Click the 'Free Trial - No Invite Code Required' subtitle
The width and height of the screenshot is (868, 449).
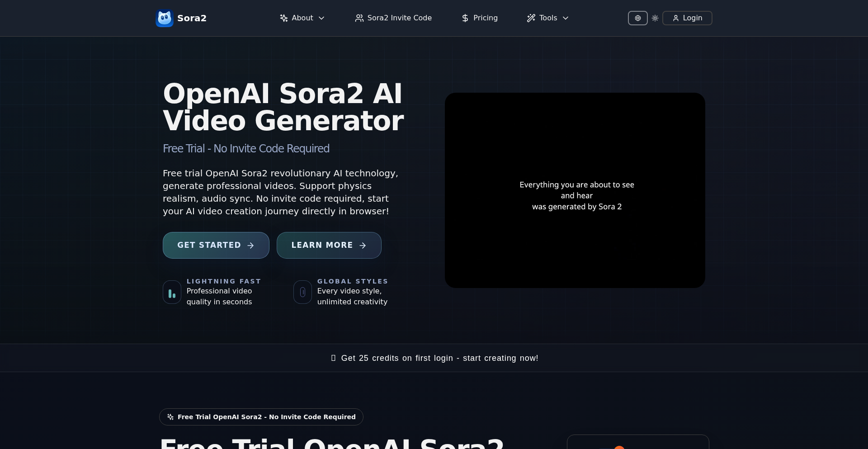(246, 148)
